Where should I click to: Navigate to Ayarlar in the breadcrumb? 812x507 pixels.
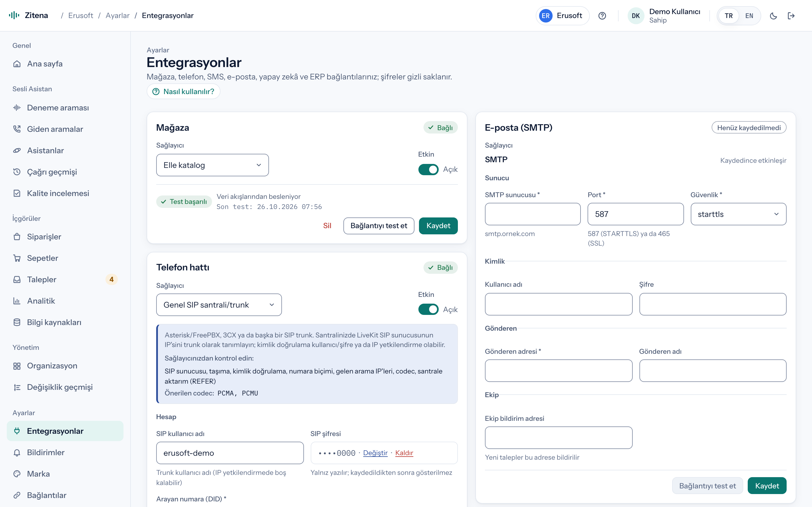click(x=118, y=15)
